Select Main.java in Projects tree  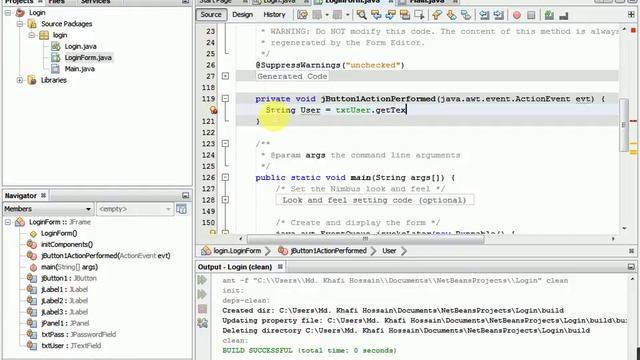click(80, 69)
